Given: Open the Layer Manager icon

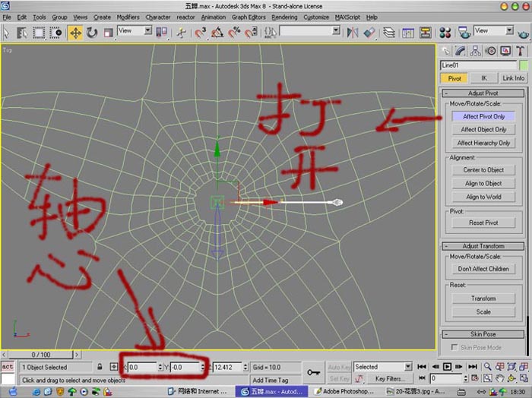Looking at the screenshot, I should (x=388, y=33).
